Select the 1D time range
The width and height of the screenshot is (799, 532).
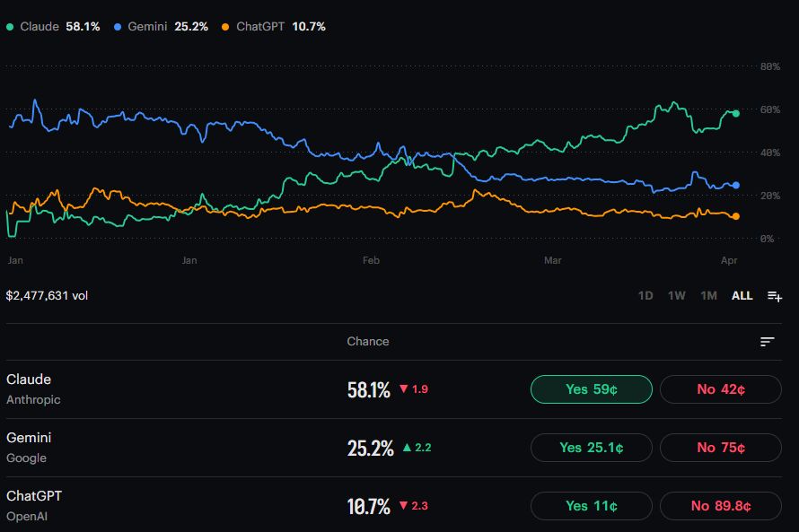645,296
